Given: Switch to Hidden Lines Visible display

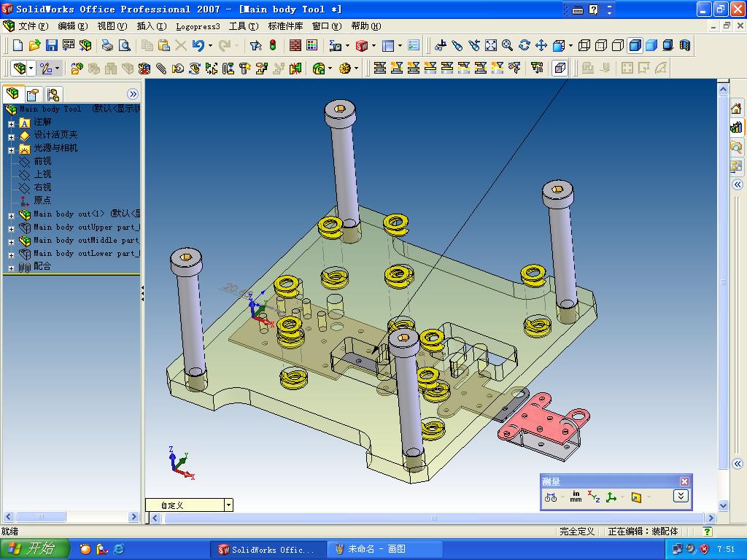Looking at the screenshot, I should [601, 45].
